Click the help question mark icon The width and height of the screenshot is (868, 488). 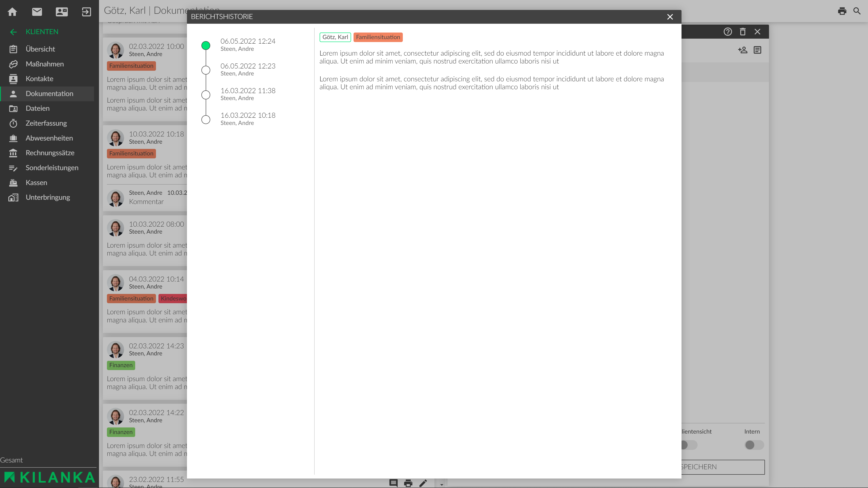pyautogui.click(x=728, y=32)
